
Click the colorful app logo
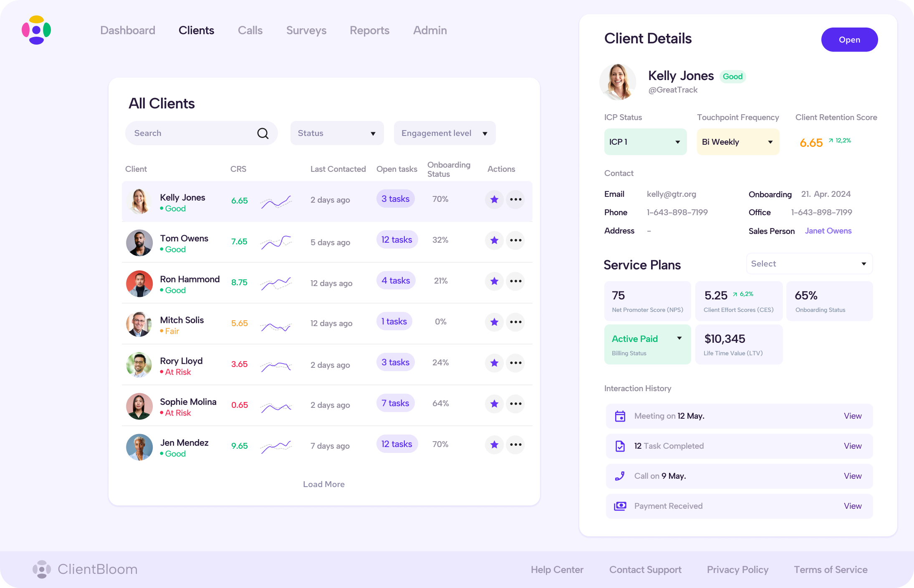(x=36, y=30)
